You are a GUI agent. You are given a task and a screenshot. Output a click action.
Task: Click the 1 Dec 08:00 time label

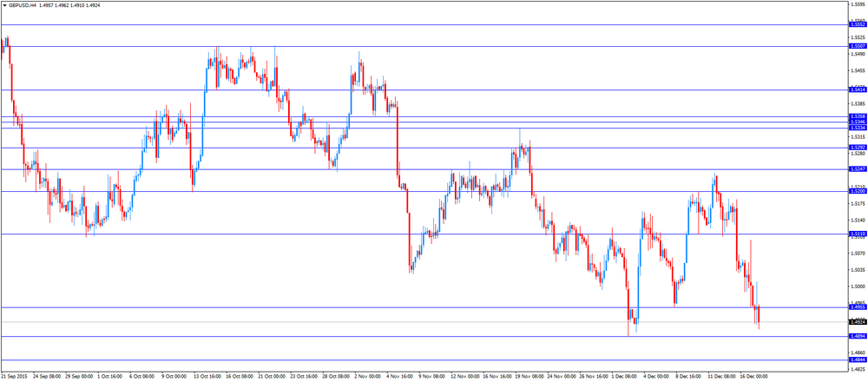(624, 378)
